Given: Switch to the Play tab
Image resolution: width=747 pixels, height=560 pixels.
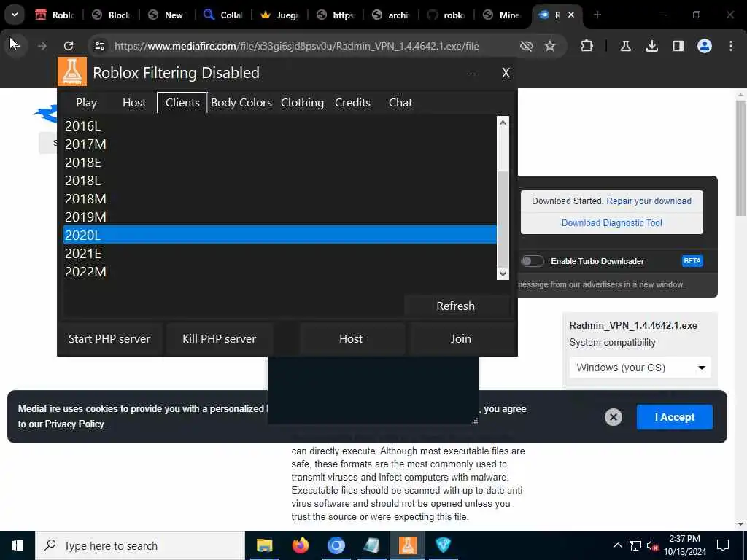Looking at the screenshot, I should [86, 102].
